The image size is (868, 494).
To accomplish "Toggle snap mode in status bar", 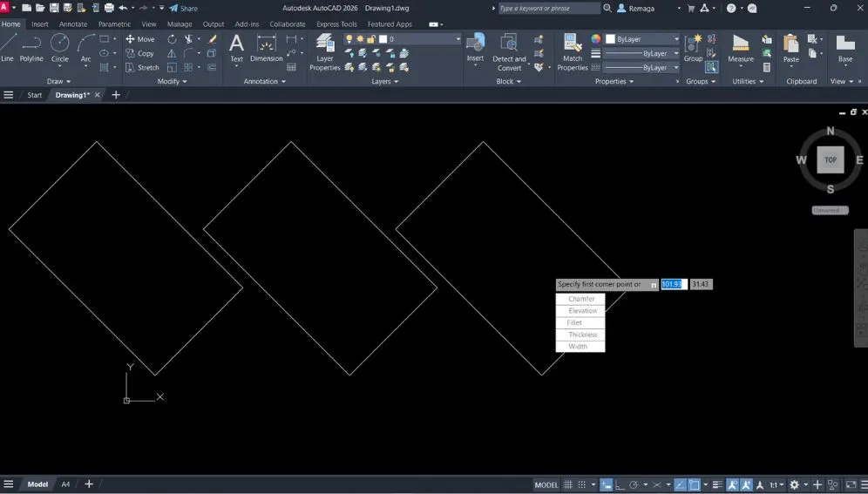I will 582,484.
